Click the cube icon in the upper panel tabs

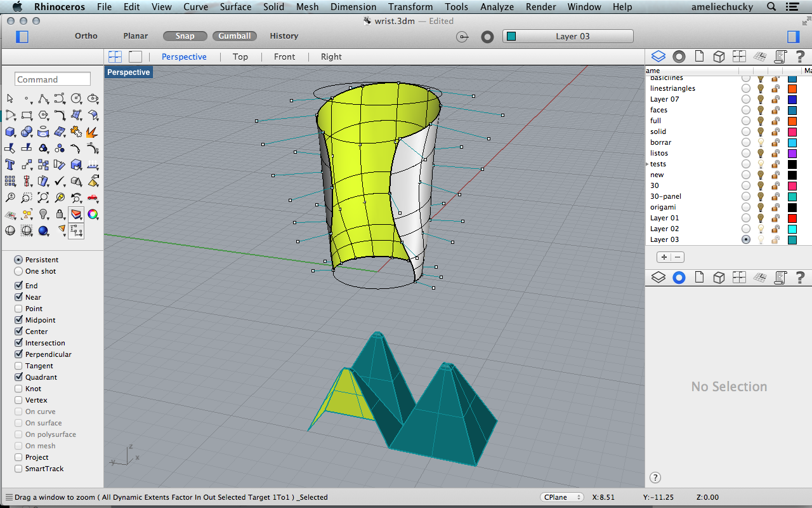click(x=719, y=57)
